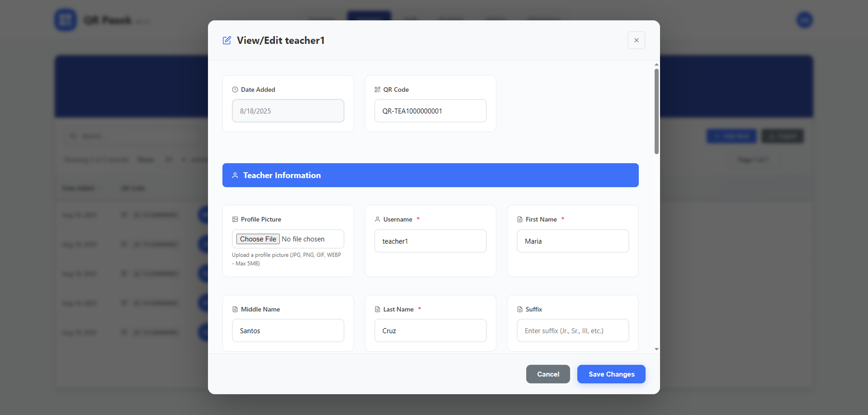Image resolution: width=868 pixels, height=415 pixels.
Task: Click the QR code icon beside the QR Code label
Action: point(377,90)
